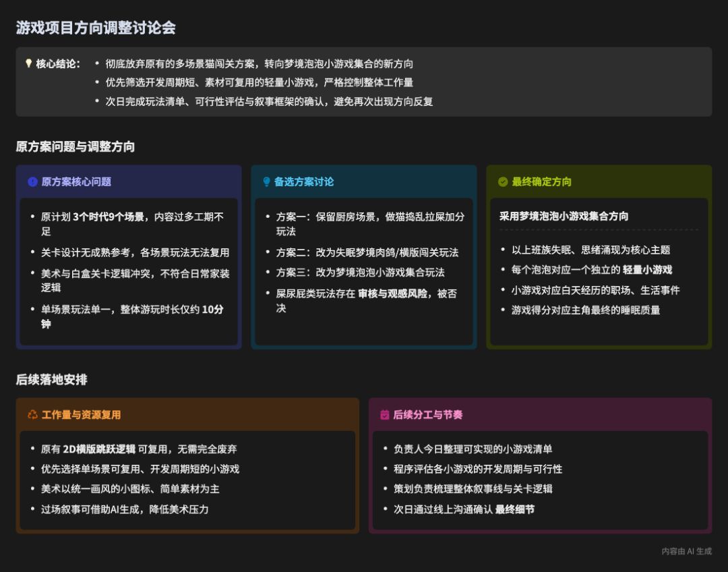Click the card title 最终确定方向
Screen dimensions: 728x572
click(x=541, y=181)
